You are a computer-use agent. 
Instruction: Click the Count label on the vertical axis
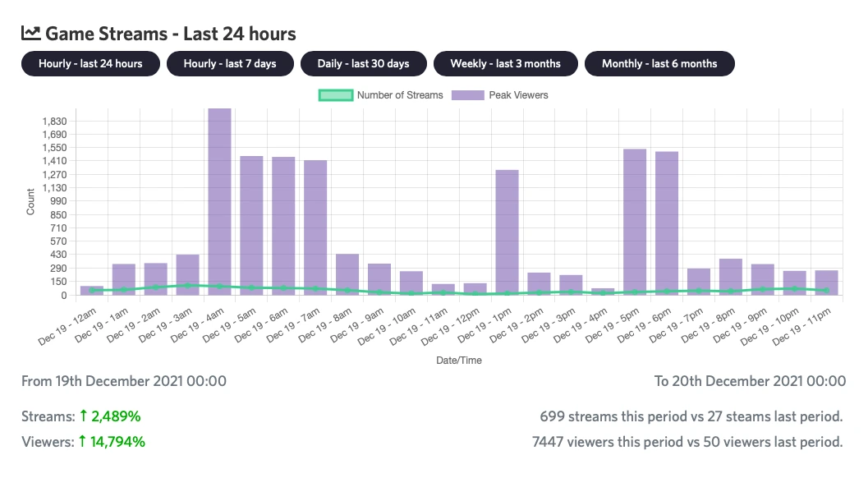30,202
